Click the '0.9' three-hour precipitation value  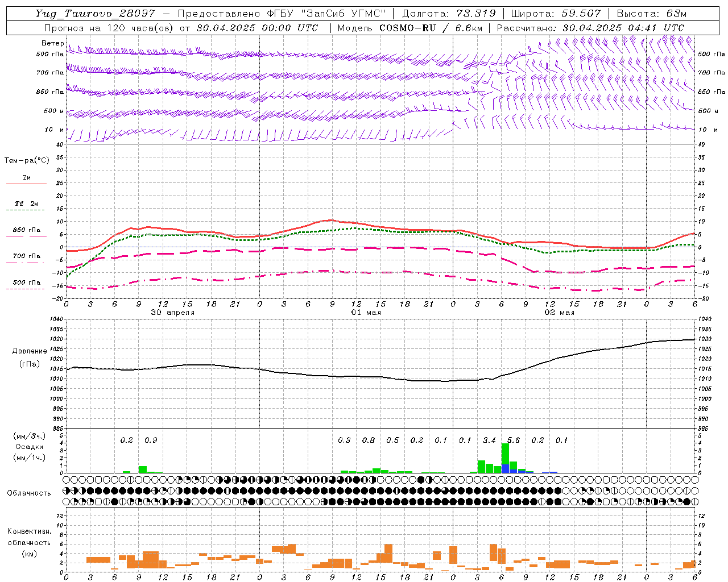[151, 440]
